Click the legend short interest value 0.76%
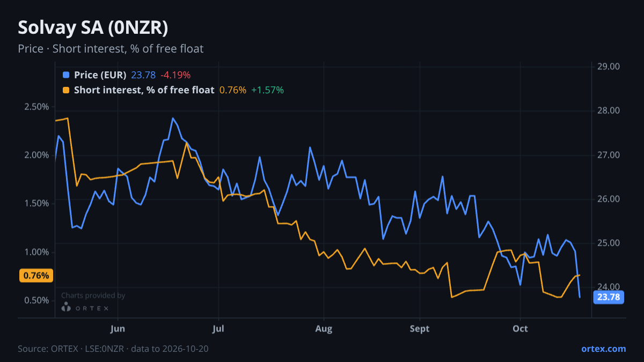This screenshot has height=362, width=644. coord(233,90)
